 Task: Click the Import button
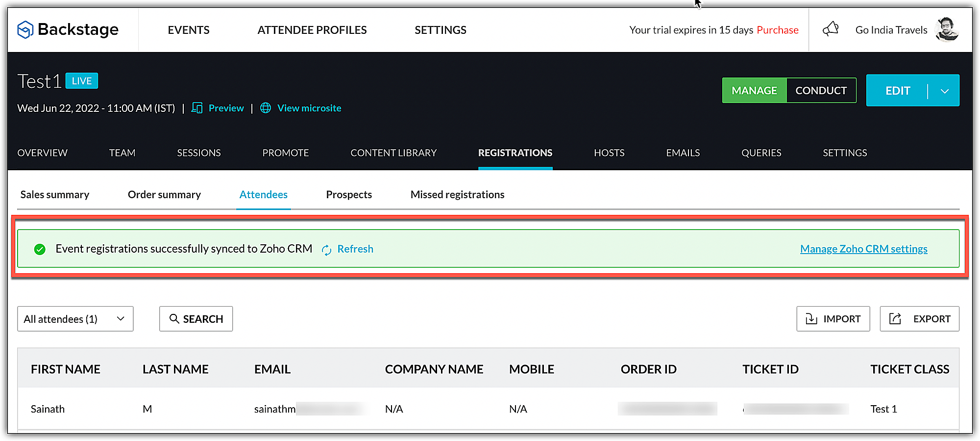click(x=833, y=319)
